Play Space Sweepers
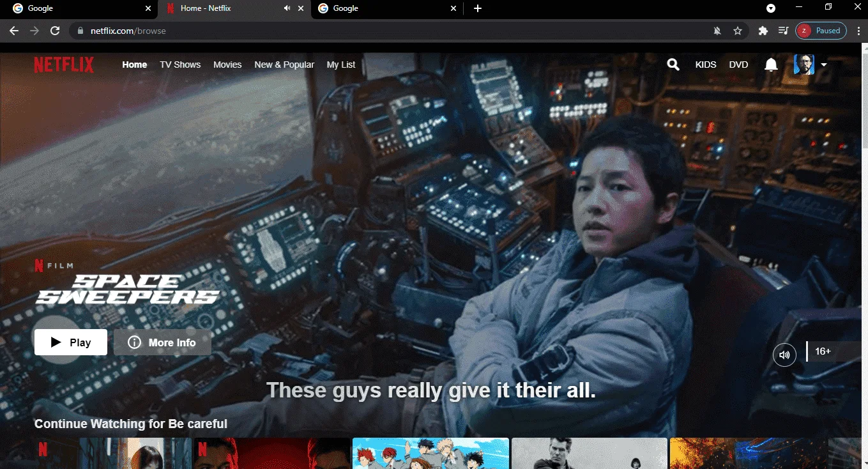Image resolution: width=868 pixels, height=469 pixels. [x=71, y=342]
